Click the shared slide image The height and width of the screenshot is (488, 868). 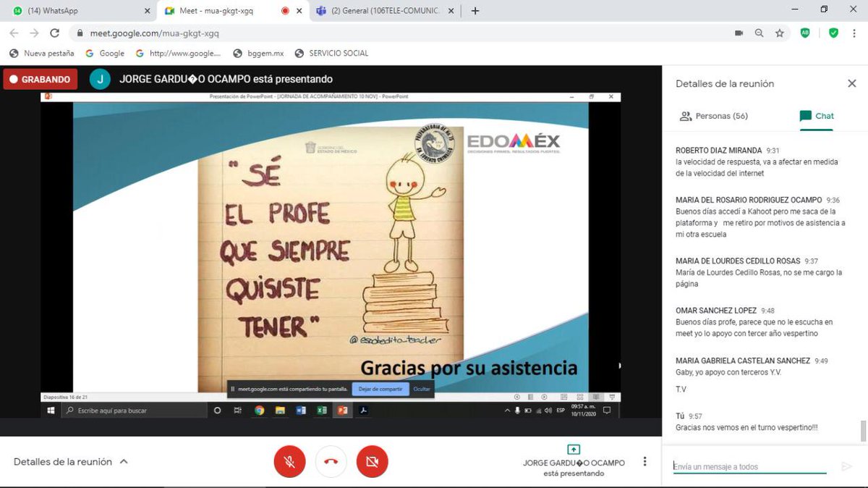[331, 247]
